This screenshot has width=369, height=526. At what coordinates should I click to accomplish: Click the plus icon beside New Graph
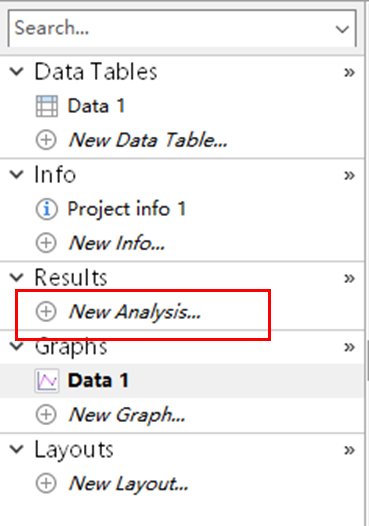[x=46, y=415]
